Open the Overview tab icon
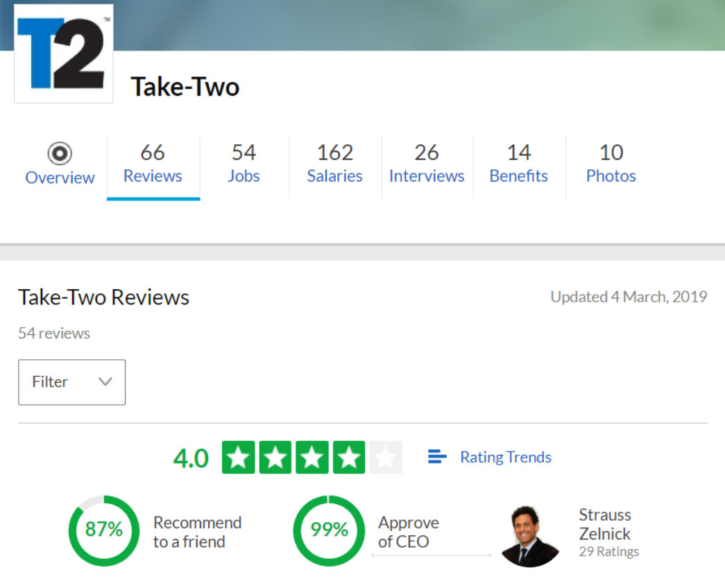The height and width of the screenshot is (588, 725). [60, 153]
